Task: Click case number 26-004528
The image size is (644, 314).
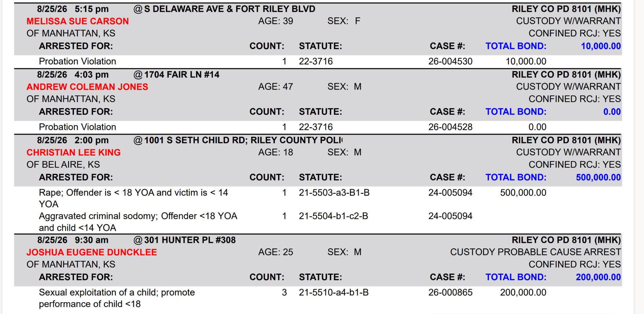Action: [450, 127]
